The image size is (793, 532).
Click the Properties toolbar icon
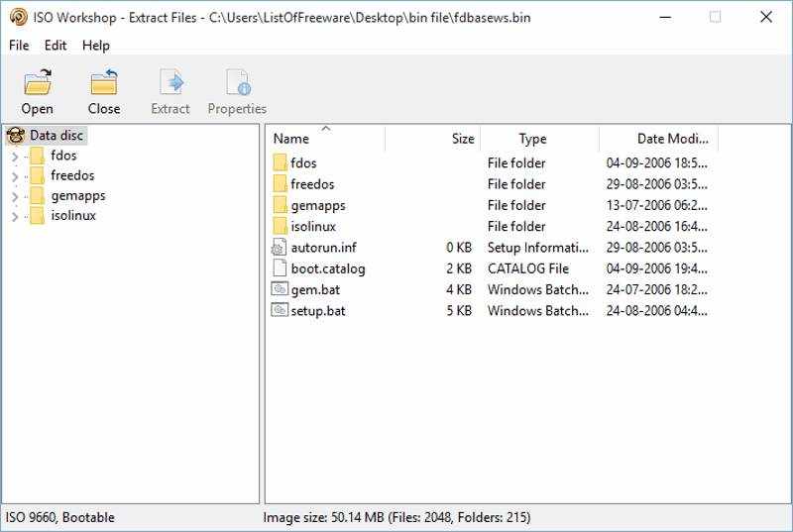point(238,82)
